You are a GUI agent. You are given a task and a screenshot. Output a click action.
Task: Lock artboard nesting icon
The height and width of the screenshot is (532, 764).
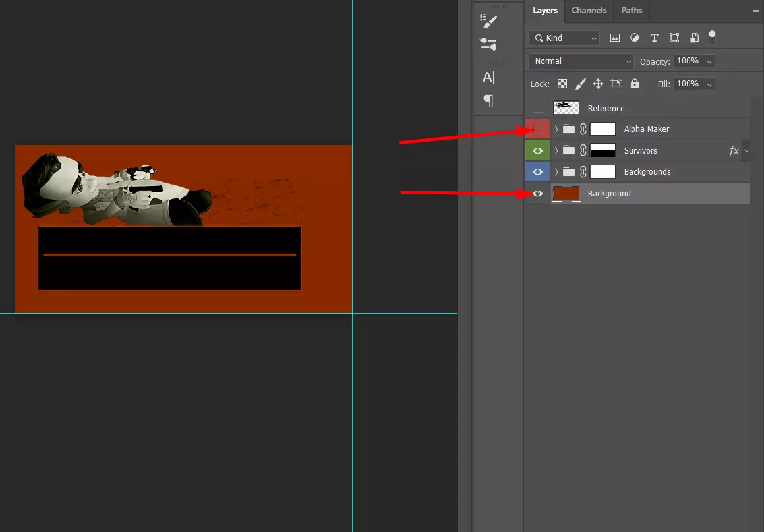616,84
